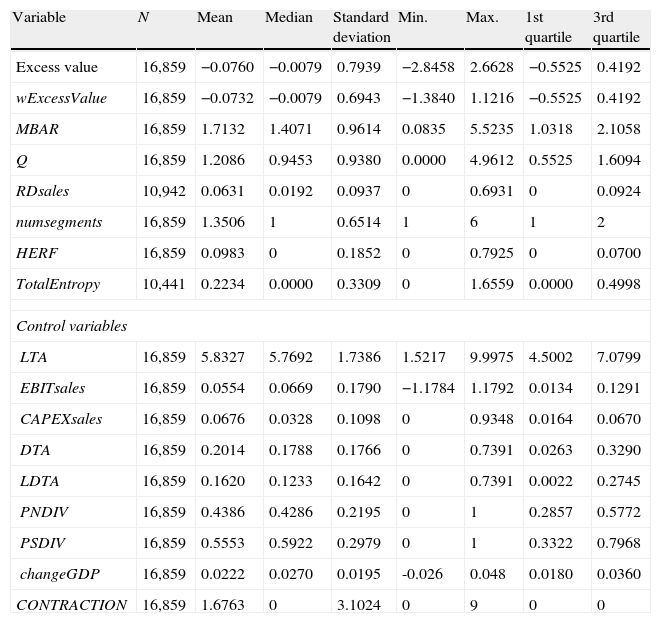Image resolution: width=661 pixels, height=623 pixels.
Task: Click the Standard deviation column header
Action: click(x=361, y=27)
